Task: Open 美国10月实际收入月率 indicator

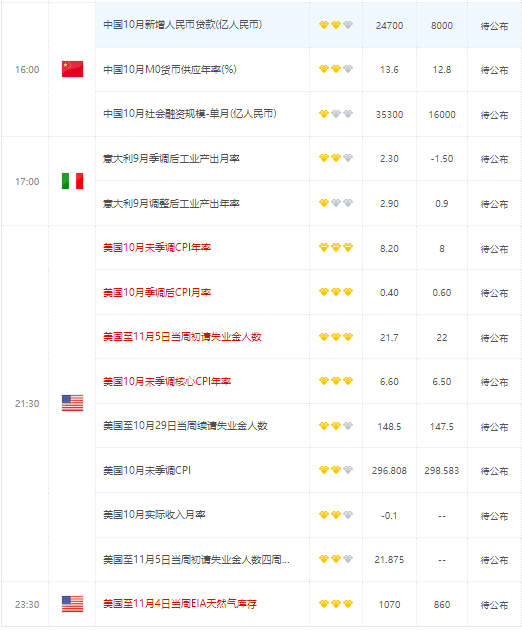Action: tap(154, 515)
